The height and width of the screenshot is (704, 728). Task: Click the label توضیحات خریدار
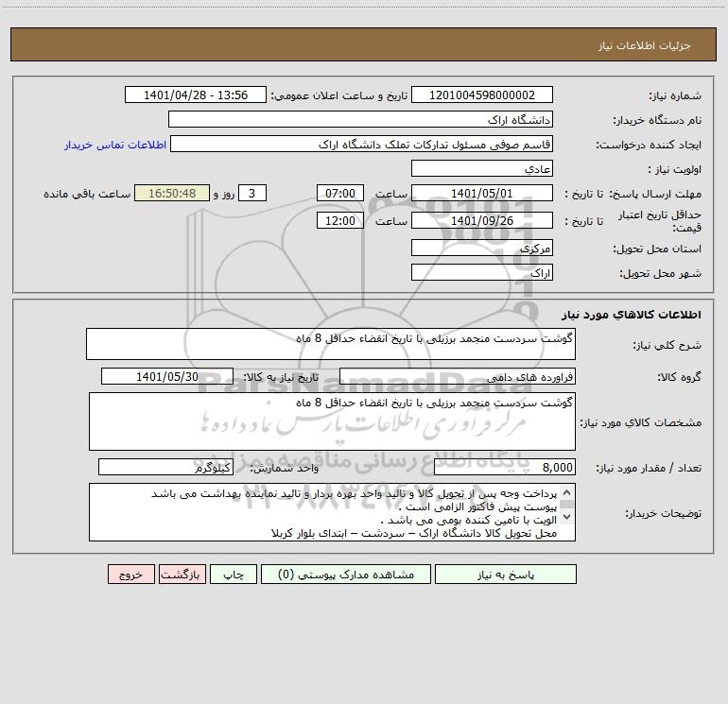click(x=664, y=514)
